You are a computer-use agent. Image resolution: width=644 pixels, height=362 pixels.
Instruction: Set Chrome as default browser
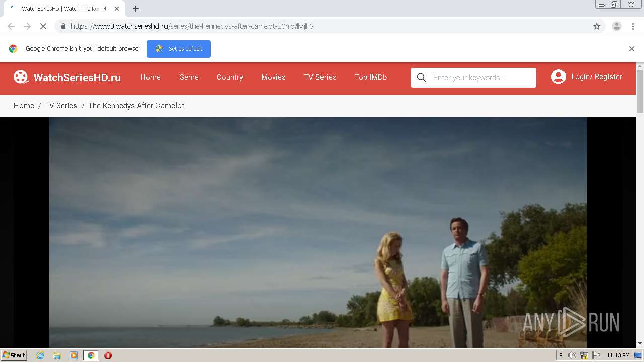click(179, 49)
